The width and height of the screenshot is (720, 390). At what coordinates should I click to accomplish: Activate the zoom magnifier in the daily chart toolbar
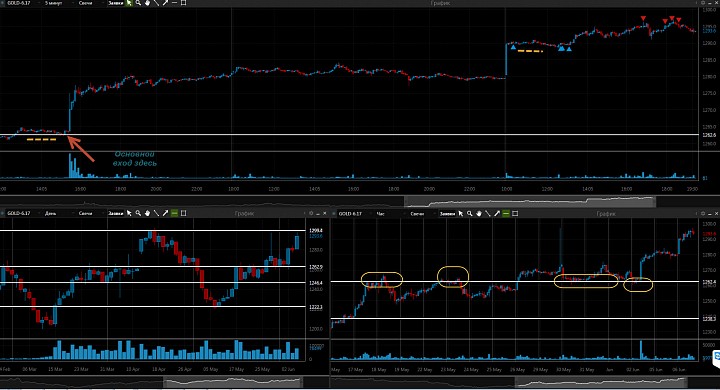(x=138, y=213)
